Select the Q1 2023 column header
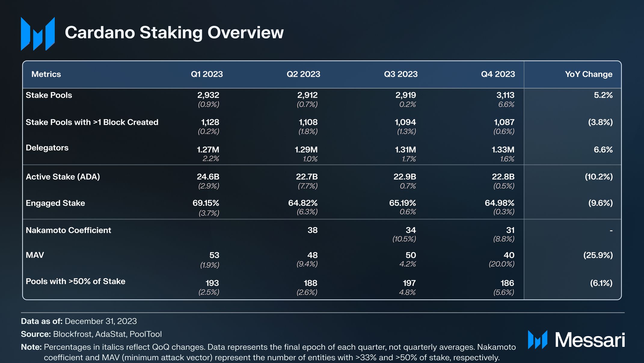Screen dimensions: 644x363 click(x=207, y=74)
